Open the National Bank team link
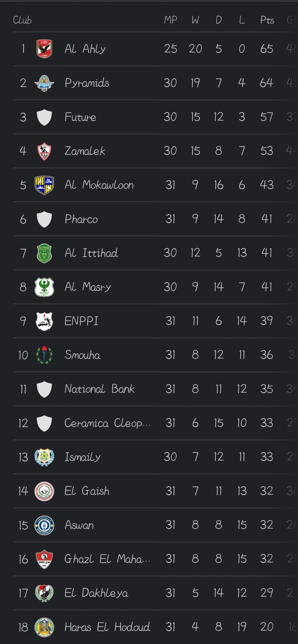The width and height of the screenshot is (298, 644). (100, 389)
